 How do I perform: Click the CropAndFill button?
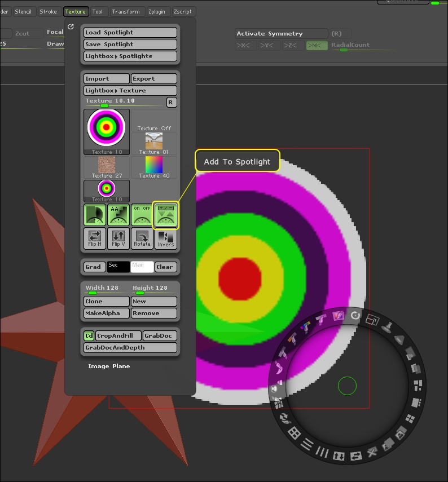pos(118,335)
